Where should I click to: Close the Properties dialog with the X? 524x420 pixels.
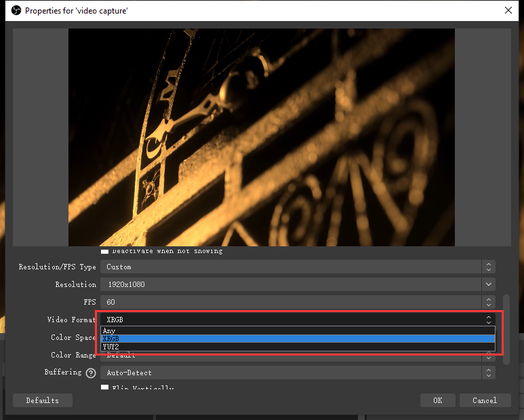pyautogui.click(x=508, y=10)
